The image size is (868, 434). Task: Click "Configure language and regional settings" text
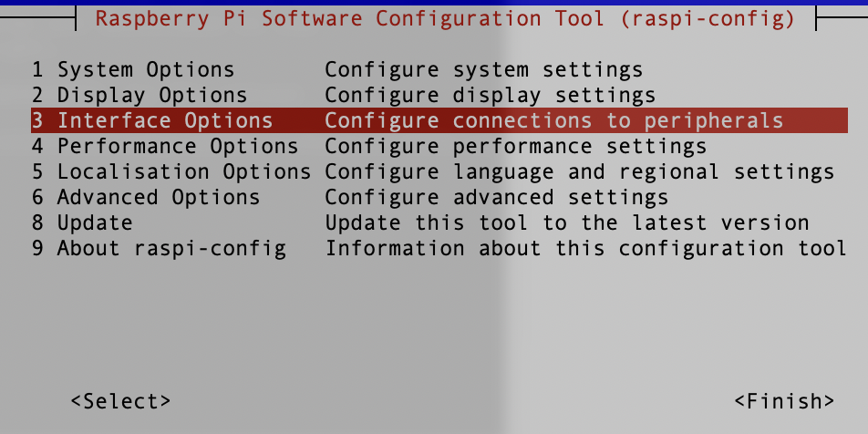580,171
